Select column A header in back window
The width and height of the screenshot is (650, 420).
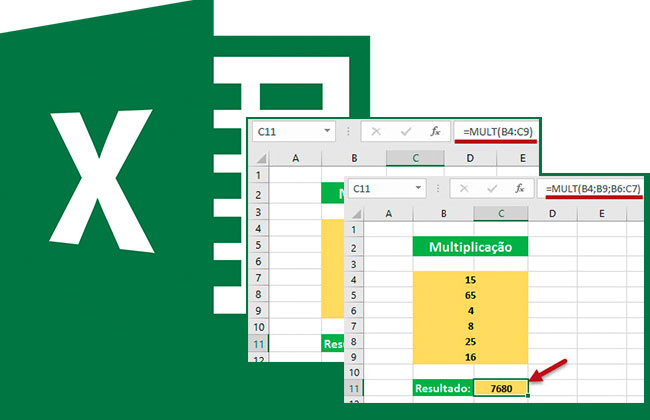click(x=295, y=158)
